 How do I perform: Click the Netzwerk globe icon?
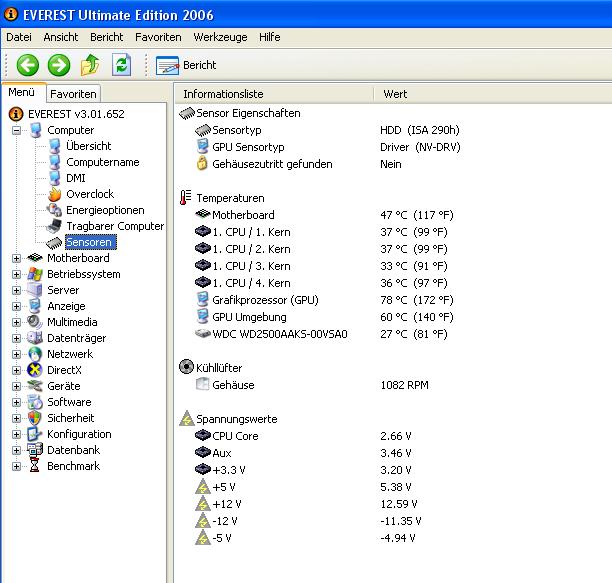(35, 354)
